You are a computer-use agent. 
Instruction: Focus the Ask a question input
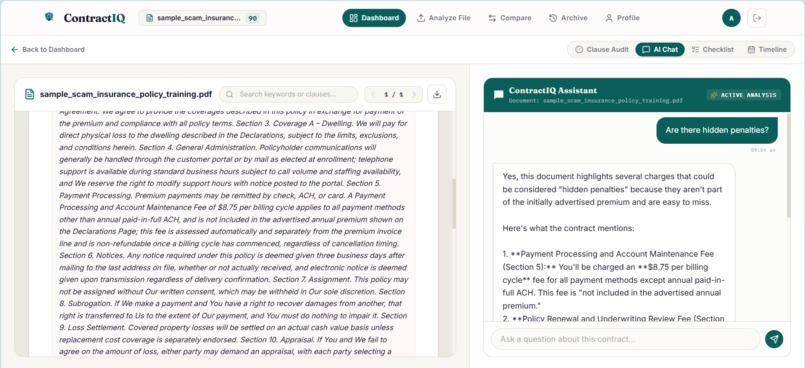pyautogui.click(x=625, y=339)
